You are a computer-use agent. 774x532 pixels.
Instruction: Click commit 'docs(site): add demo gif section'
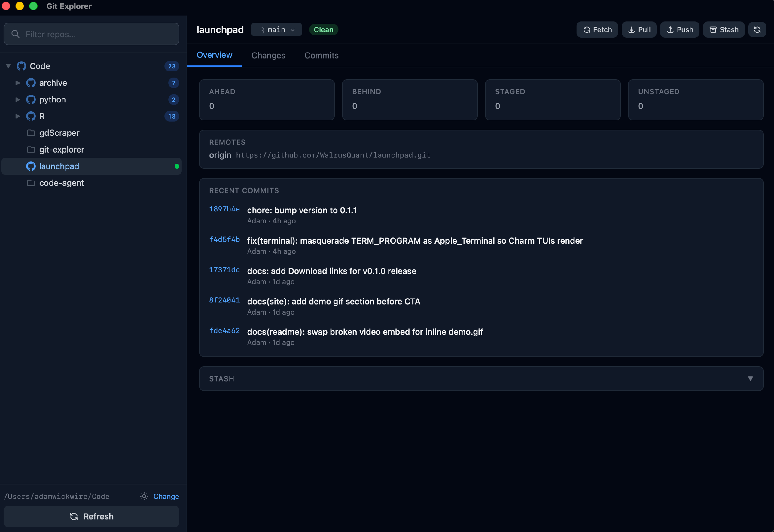coord(334,301)
